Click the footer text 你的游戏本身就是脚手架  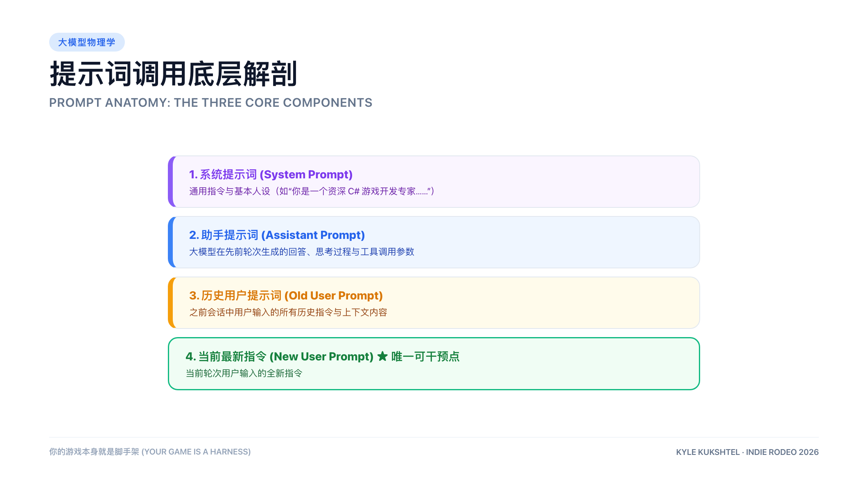(150, 452)
